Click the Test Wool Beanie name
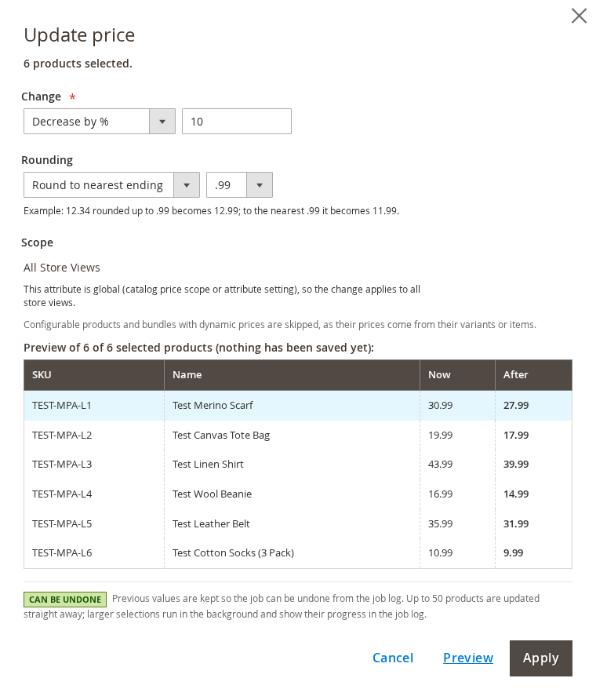This screenshot has height=700, width=596. point(212,494)
